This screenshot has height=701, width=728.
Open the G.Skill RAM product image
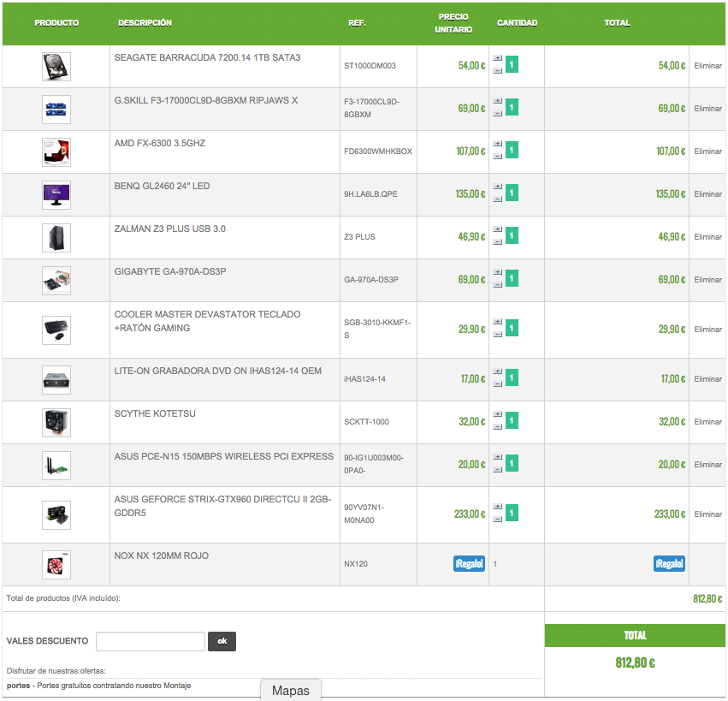coord(56,110)
